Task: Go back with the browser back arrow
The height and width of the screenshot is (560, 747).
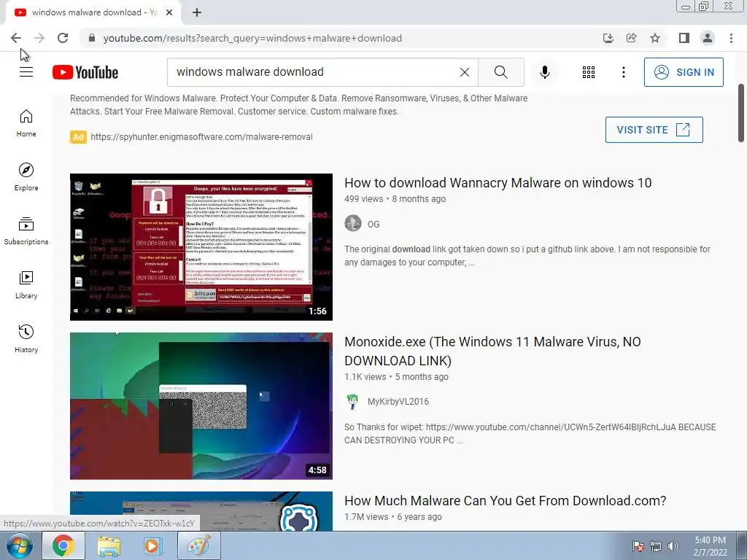Action: coord(16,38)
